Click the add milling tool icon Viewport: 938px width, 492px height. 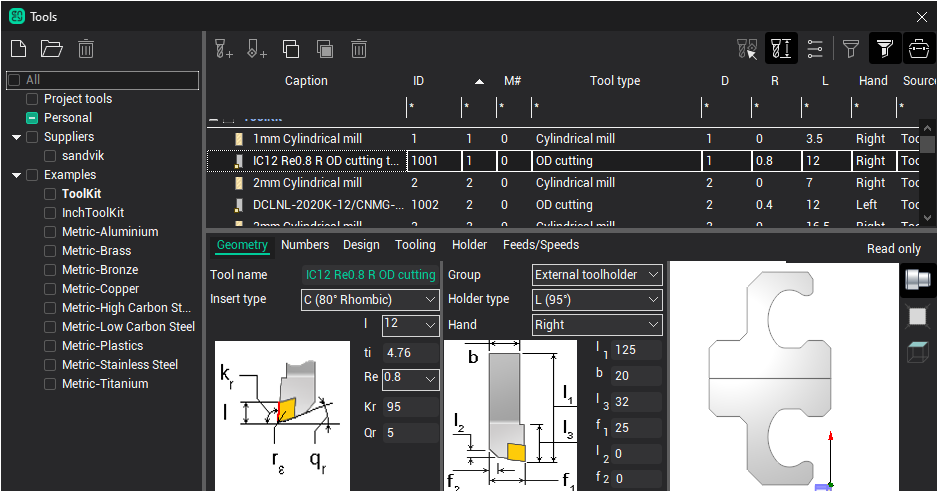[224, 48]
